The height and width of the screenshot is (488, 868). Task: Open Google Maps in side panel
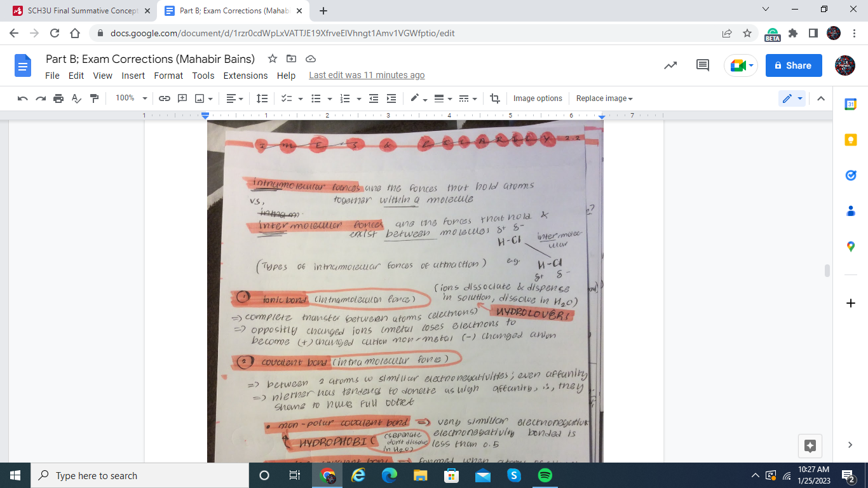click(851, 247)
